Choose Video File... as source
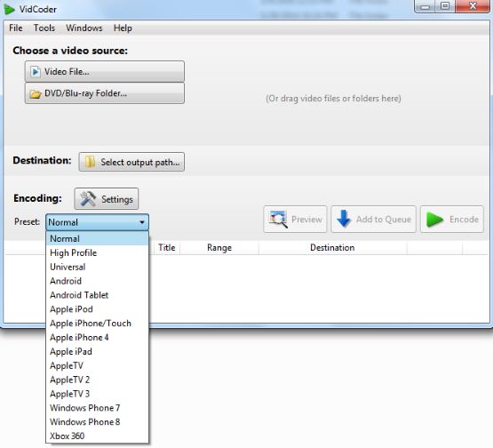The height and width of the screenshot is (448, 493). coord(105,72)
